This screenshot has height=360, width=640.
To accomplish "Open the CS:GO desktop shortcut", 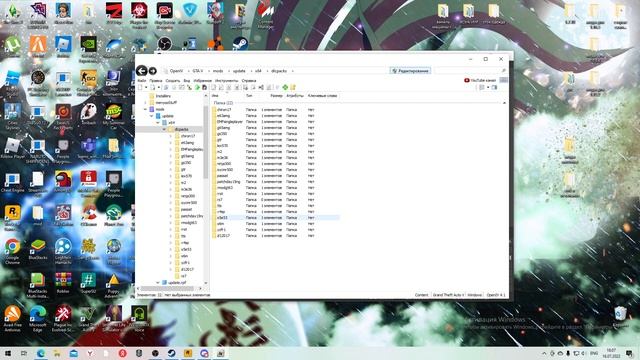I will point(89,81).
